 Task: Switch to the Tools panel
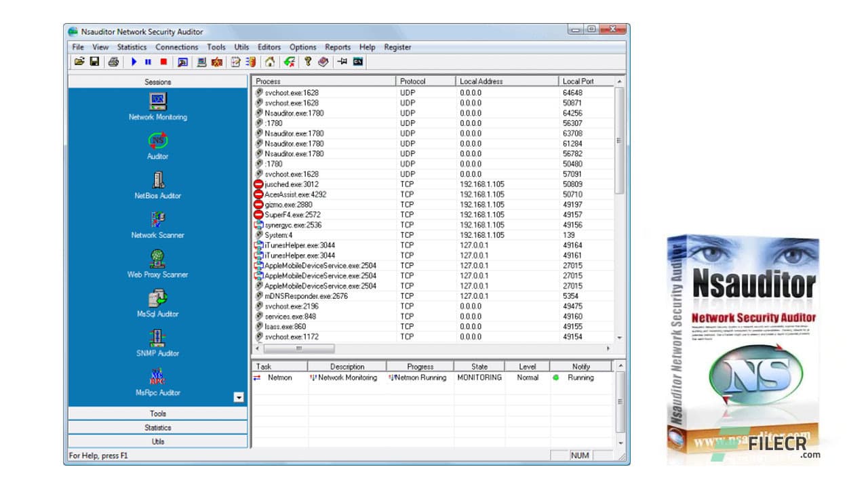(157, 413)
